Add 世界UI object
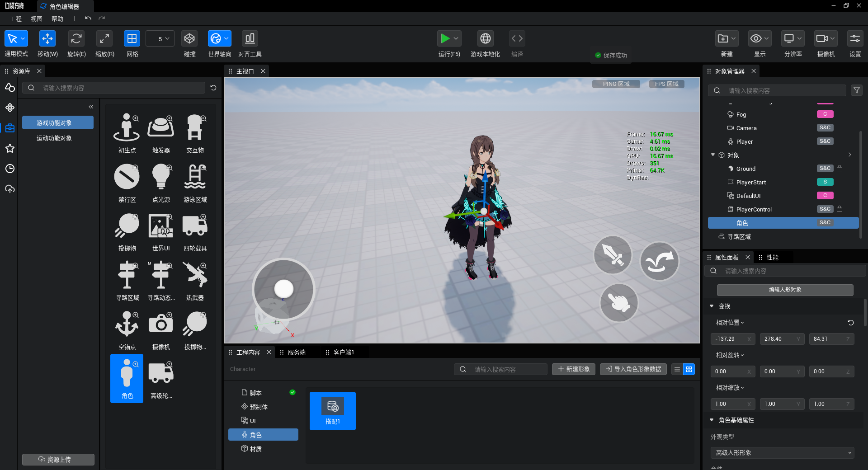This screenshot has width=868, height=470. [x=161, y=231]
